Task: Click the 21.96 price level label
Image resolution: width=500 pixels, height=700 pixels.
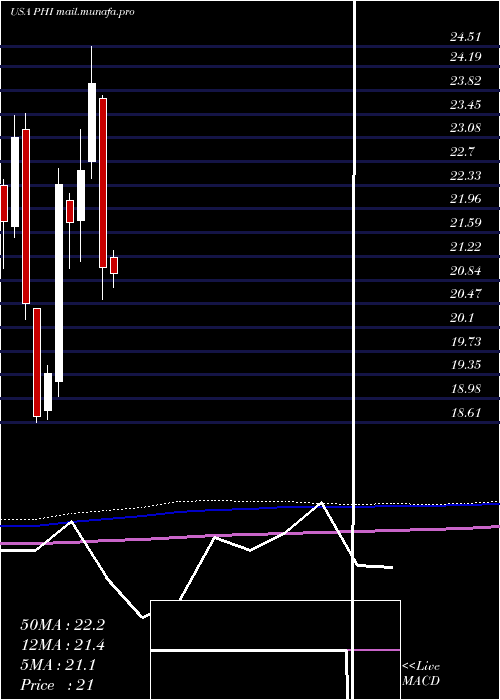Action: (465, 199)
